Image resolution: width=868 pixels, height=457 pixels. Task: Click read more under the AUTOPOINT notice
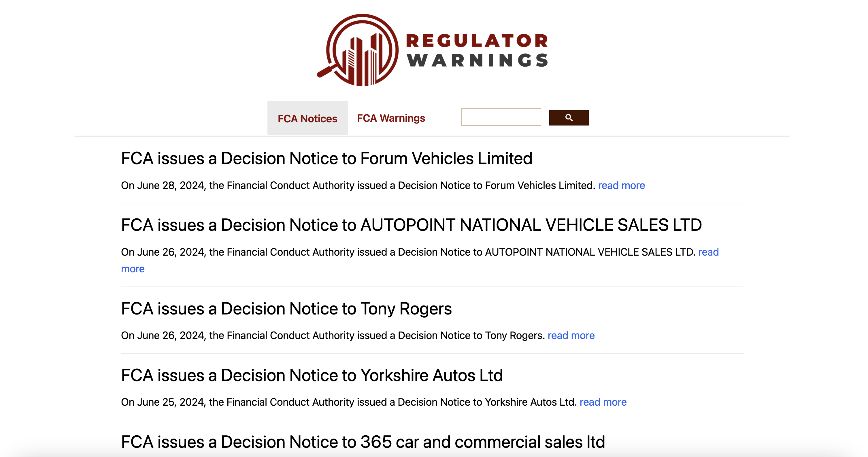coord(133,269)
